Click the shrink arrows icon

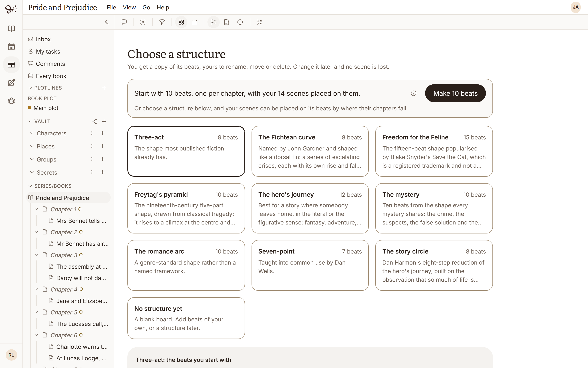pyautogui.click(x=259, y=22)
